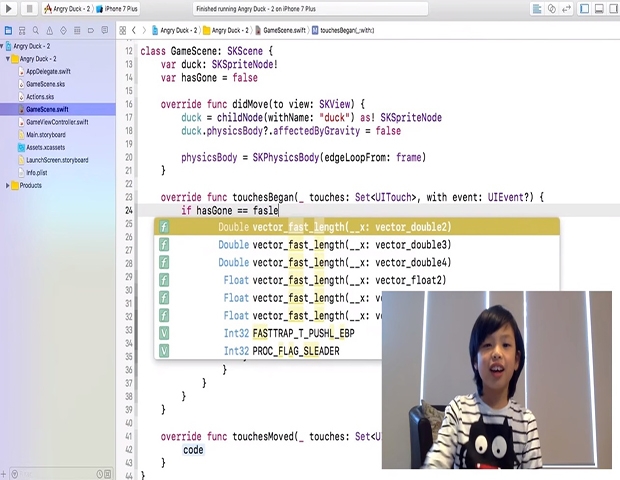Click the video overlay thumbnail
Viewport: 620px width, 480px height.
(x=497, y=380)
